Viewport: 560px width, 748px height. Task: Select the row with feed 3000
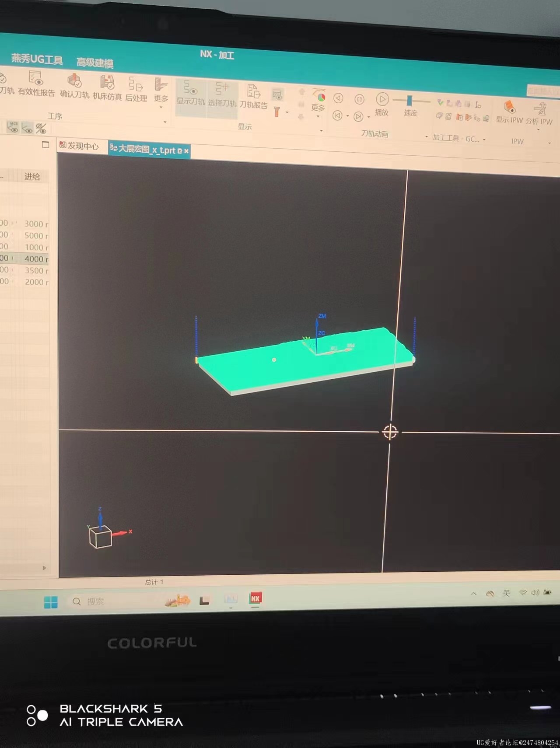tap(24, 224)
